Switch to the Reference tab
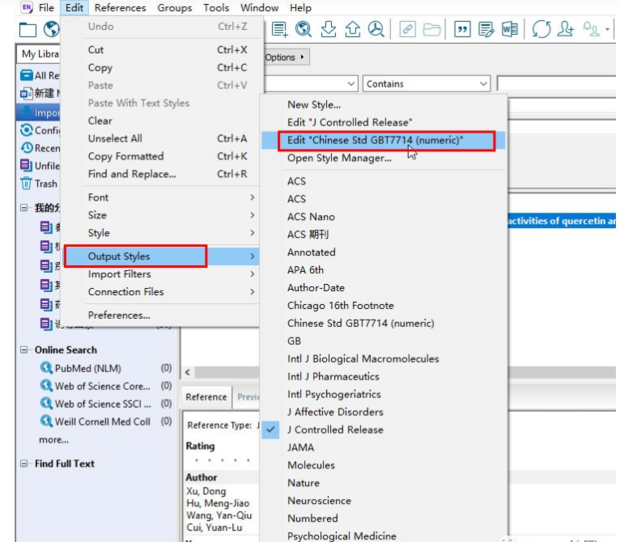Screen dimensions: 620x542 pyautogui.click(x=206, y=397)
